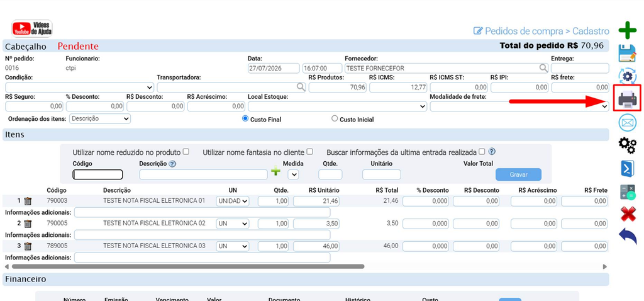Click the Código input field

(x=97, y=175)
